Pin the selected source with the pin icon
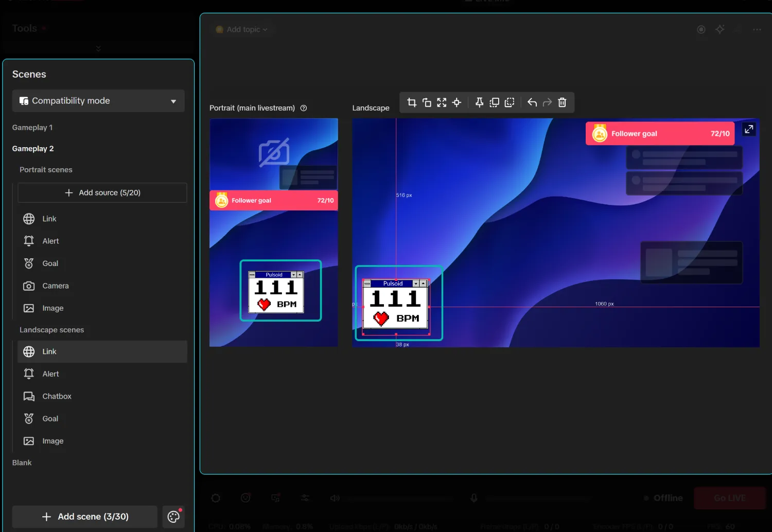772x532 pixels. point(479,102)
